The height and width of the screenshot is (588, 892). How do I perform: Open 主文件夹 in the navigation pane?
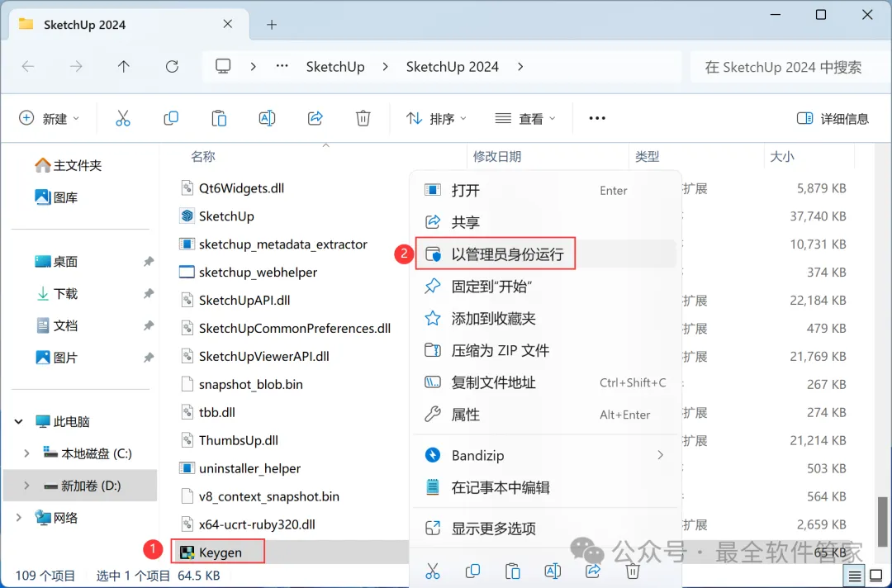pos(69,165)
